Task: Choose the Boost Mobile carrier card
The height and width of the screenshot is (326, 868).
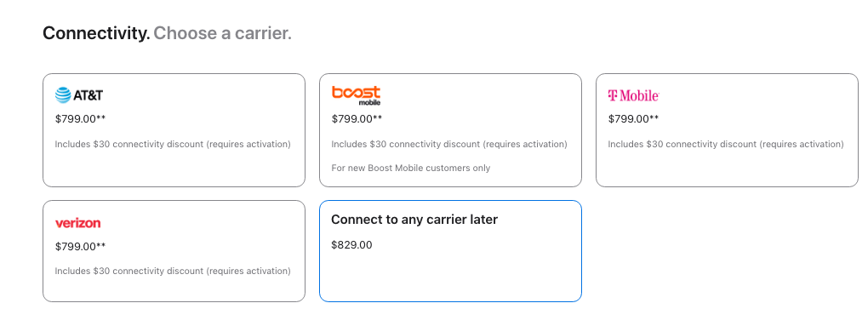Action: [451, 130]
